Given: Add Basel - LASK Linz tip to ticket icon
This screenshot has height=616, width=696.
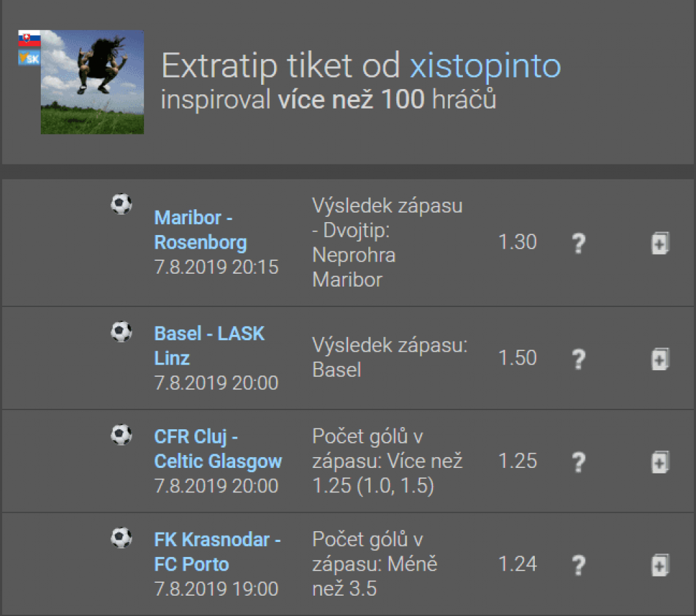Looking at the screenshot, I should (x=660, y=359).
